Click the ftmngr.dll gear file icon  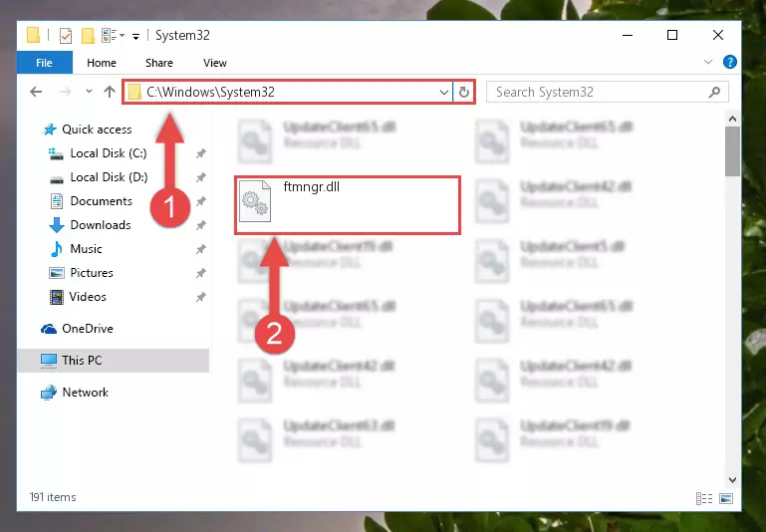pos(255,201)
